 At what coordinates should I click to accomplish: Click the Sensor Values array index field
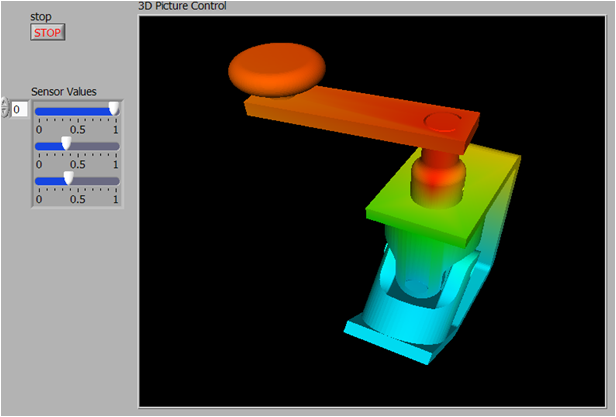tap(20, 108)
